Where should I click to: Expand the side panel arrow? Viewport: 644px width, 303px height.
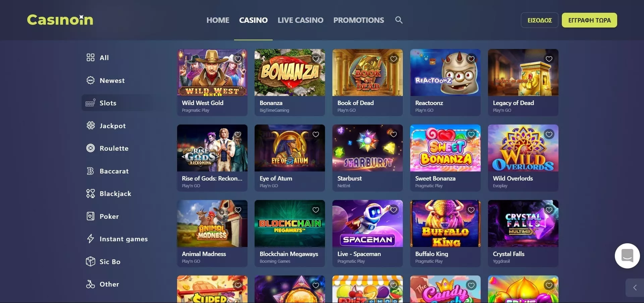pyautogui.click(x=635, y=288)
